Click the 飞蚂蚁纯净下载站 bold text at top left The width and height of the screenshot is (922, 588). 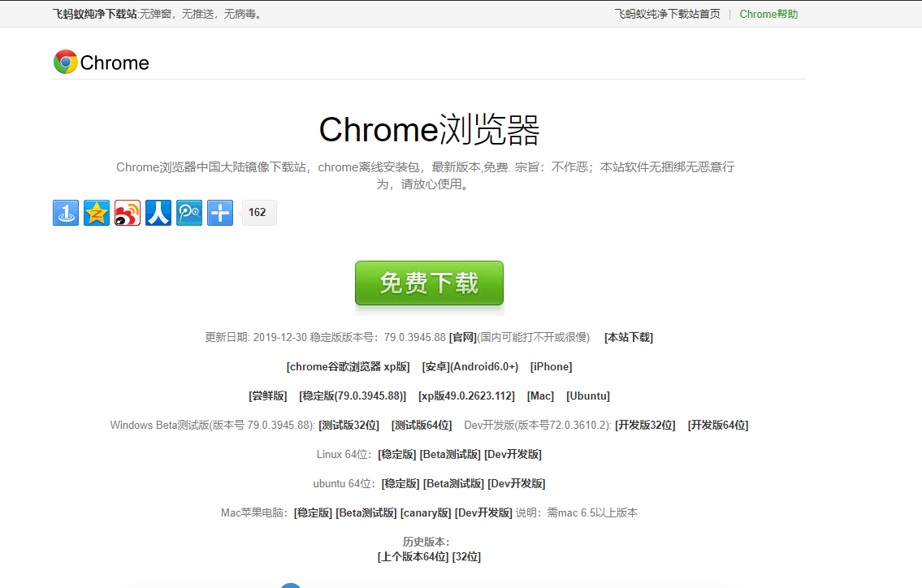click(95, 14)
